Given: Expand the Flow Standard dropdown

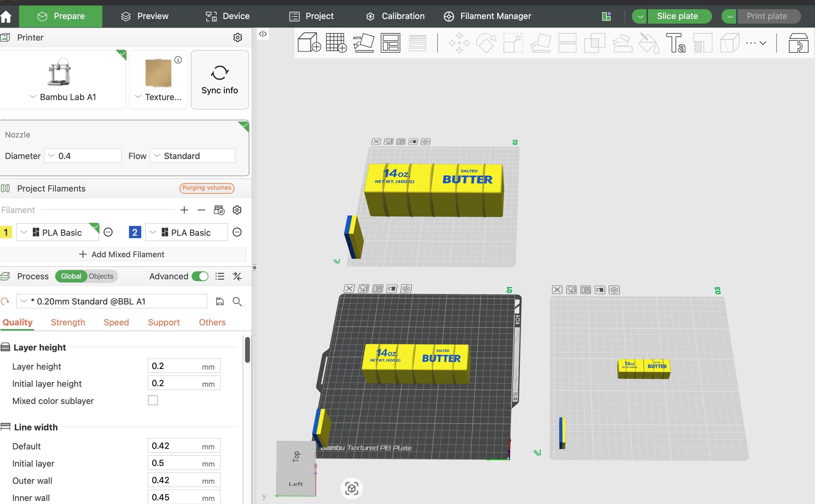Looking at the screenshot, I should (193, 156).
